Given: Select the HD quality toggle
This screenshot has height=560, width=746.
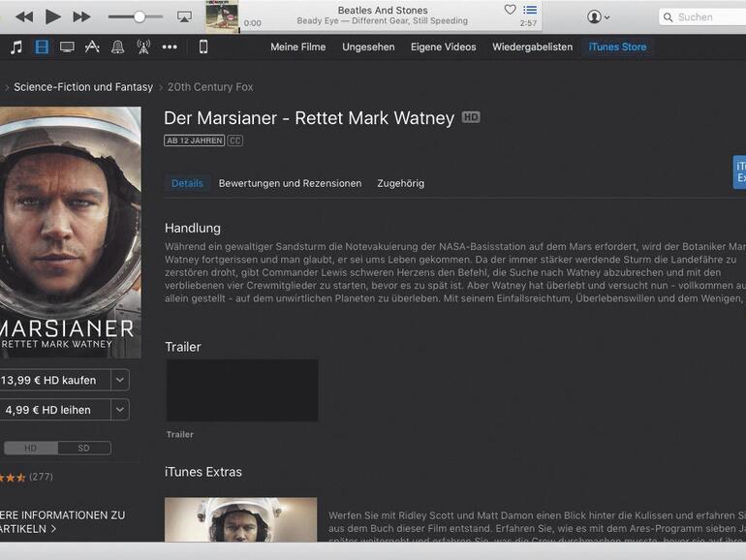Looking at the screenshot, I should 30,449.
